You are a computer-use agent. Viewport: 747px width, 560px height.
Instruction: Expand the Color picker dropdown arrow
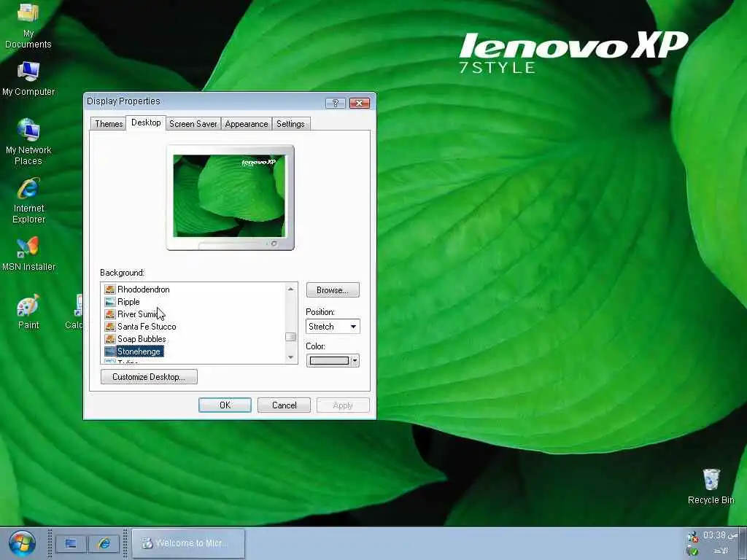(x=355, y=361)
